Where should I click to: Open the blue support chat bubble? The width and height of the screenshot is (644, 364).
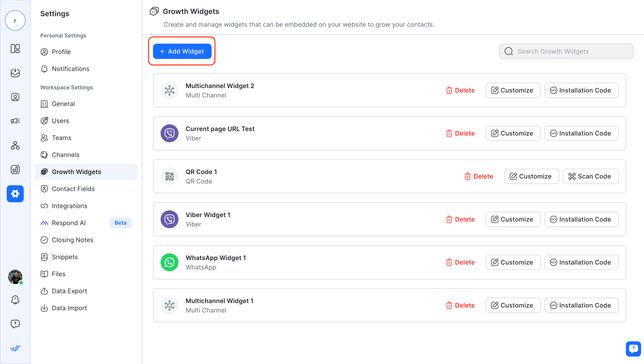(633, 349)
